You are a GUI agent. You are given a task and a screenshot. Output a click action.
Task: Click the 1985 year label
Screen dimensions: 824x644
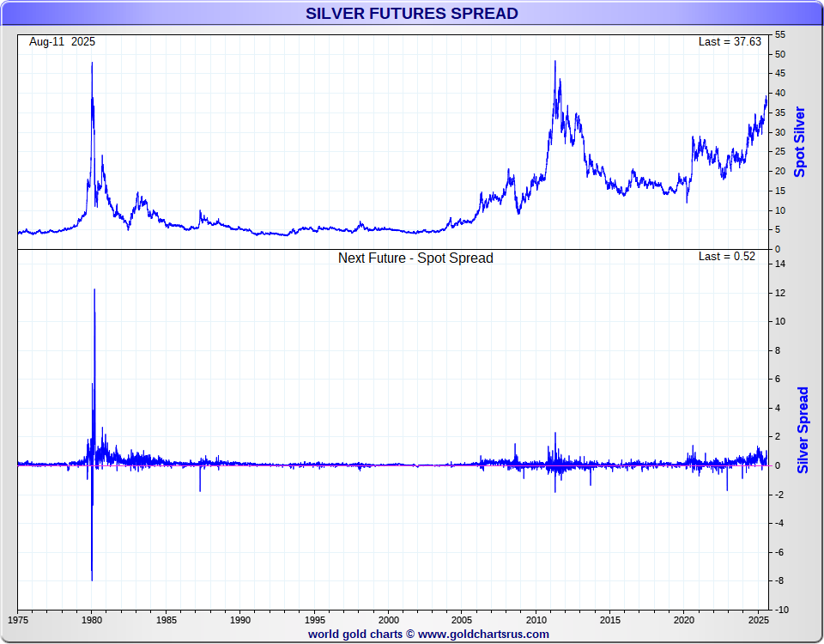(x=166, y=620)
